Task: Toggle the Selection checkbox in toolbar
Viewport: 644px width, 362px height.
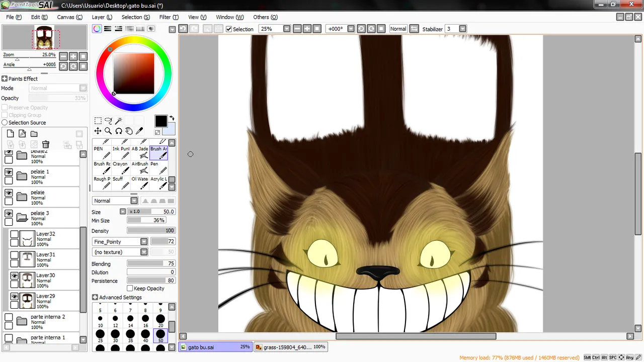Action: [229, 29]
